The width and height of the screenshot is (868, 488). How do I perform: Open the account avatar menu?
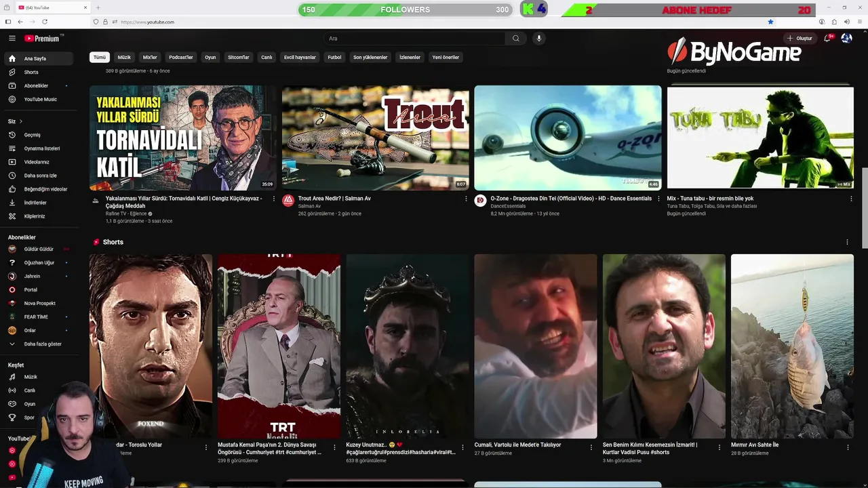click(x=846, y=39)
